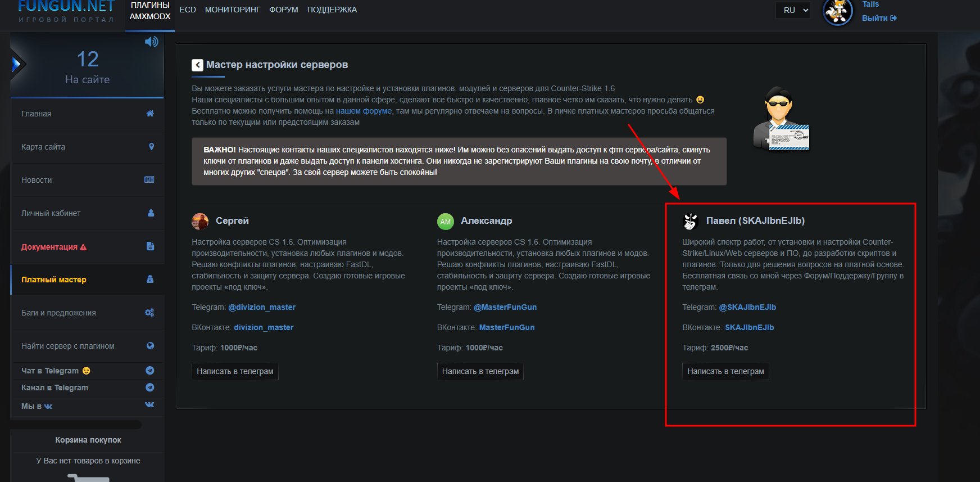Click the FUNGUN.NET site logo
This screenshot has height=482, width=980.
(x=66, y=11)
